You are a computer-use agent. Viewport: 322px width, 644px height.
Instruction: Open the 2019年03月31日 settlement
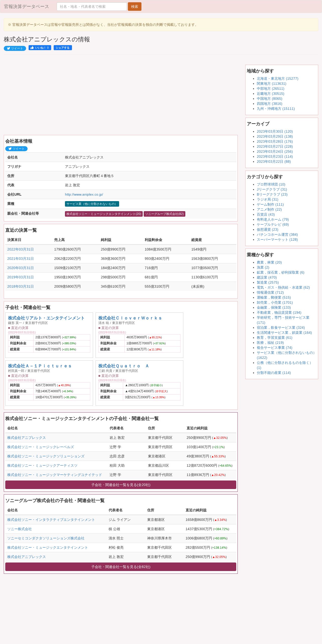(x=20, y=277)
